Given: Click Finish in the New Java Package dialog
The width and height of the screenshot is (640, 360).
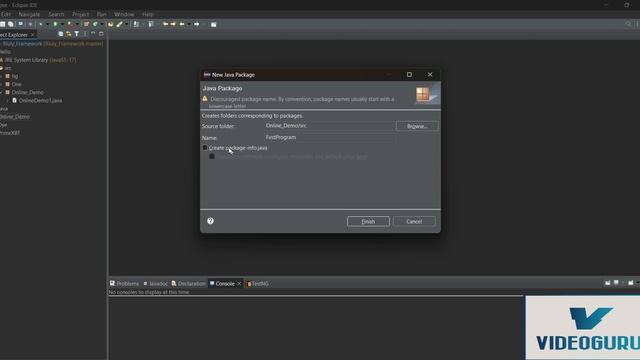Looking at the screenshot, I should pos(368,221).
